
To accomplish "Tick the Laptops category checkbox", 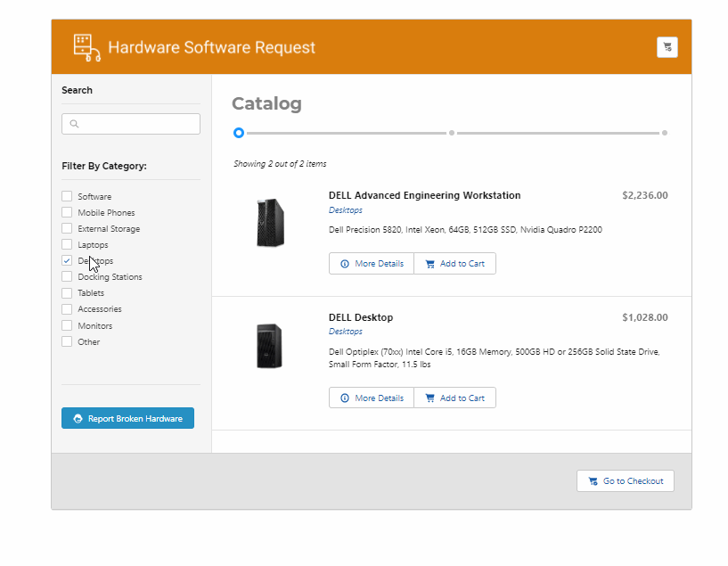I will (67, 244).
